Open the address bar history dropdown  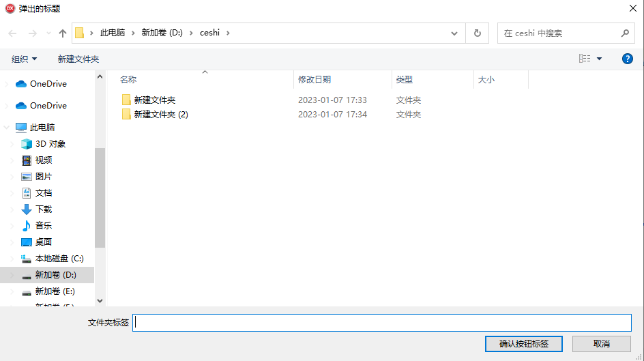coord(454,33)
